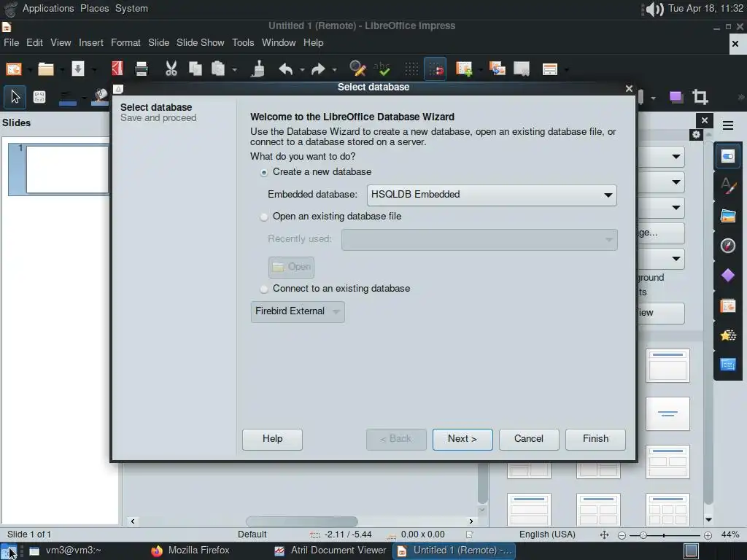Click Next button in wizard
The image size is (747, 560).
click(462, 439)
